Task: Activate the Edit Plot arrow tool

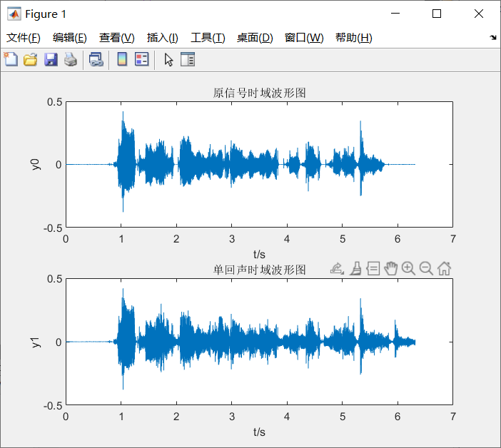Action: [168, 60]
